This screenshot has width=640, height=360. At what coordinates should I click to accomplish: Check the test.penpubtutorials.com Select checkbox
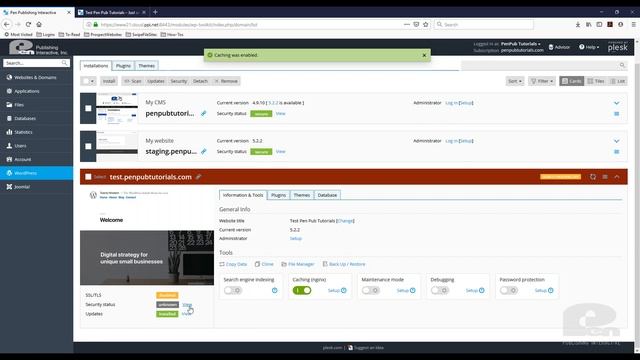coord(88,177)
